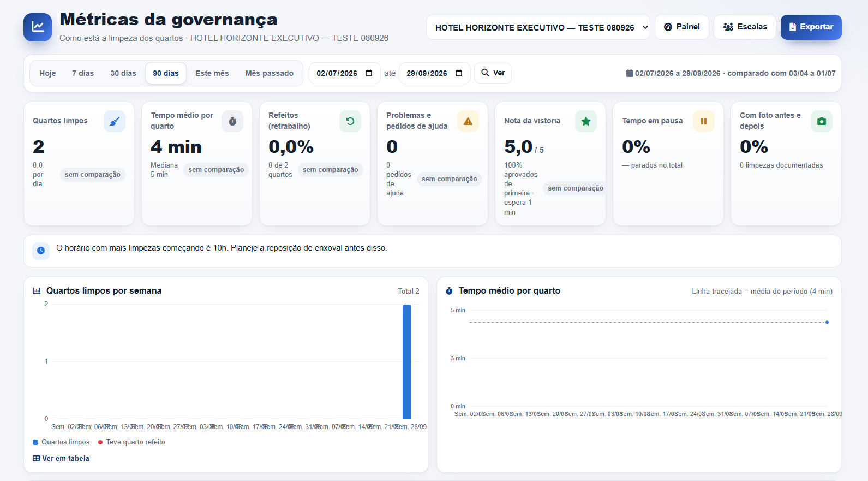
Task: Click the redo icon on Refeitos card
Action: pos(350,121)
